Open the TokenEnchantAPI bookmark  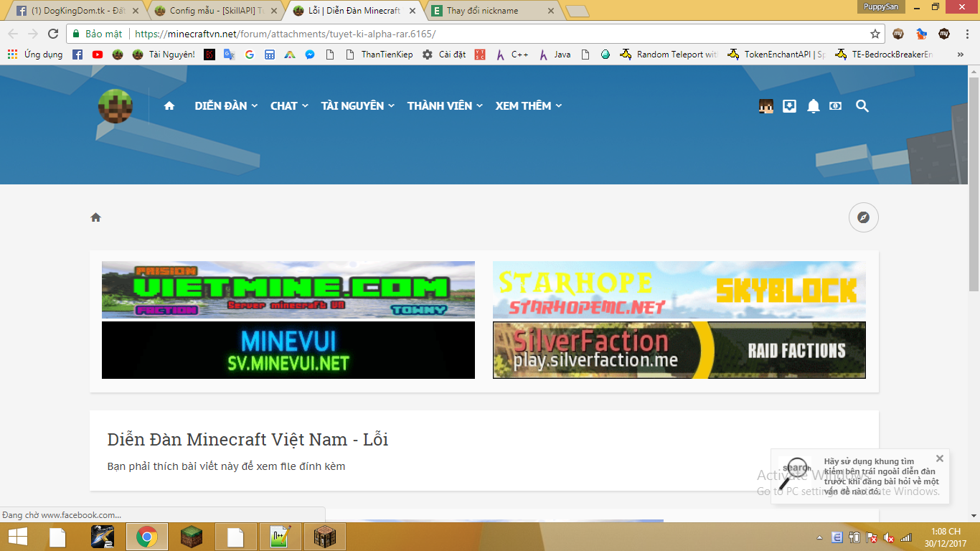click(776, 55)
